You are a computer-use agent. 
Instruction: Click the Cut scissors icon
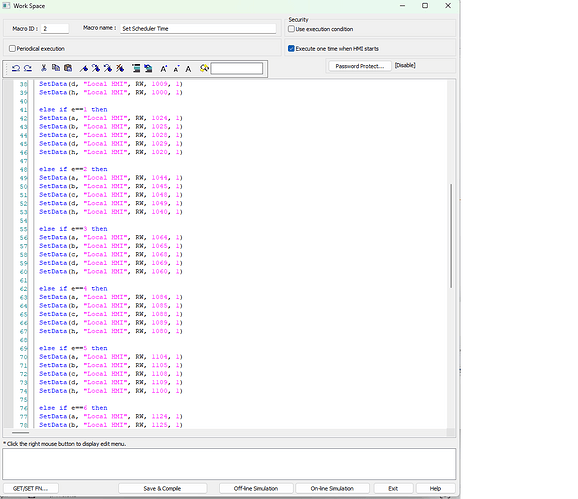43,68
